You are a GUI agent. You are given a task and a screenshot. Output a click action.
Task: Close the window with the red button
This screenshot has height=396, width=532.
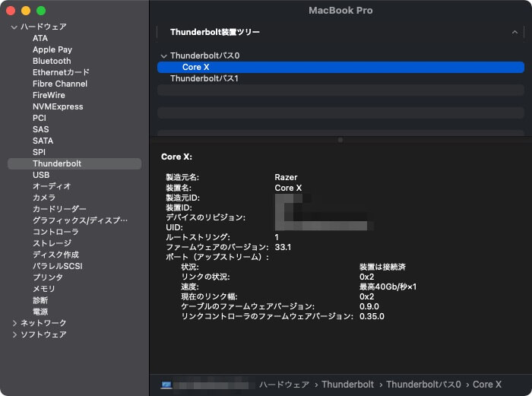pos(11,11)
